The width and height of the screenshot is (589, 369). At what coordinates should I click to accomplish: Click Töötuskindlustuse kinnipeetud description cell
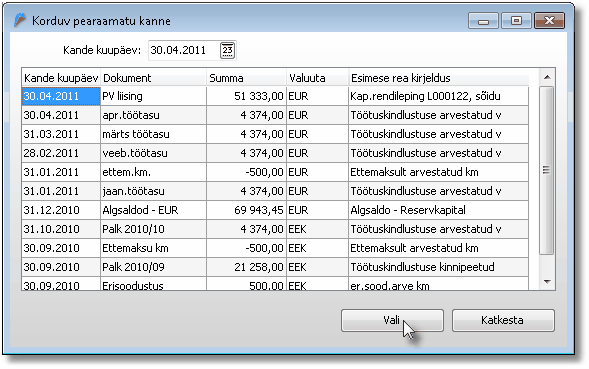(438, 267)
